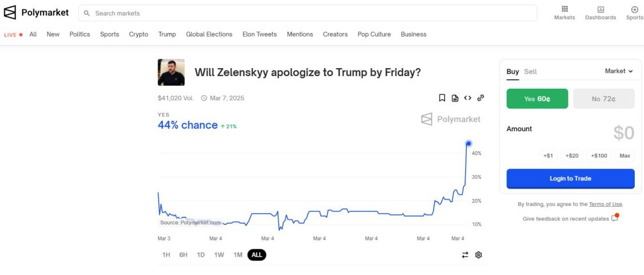The width and height of the screenshot is (644, 275).
Task: Open the Terms of Use link
Action: (605, 204)
